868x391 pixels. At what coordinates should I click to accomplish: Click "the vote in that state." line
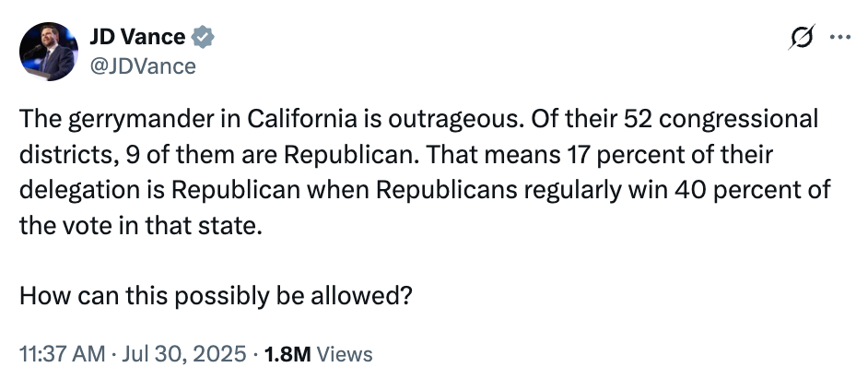(140, 226)
